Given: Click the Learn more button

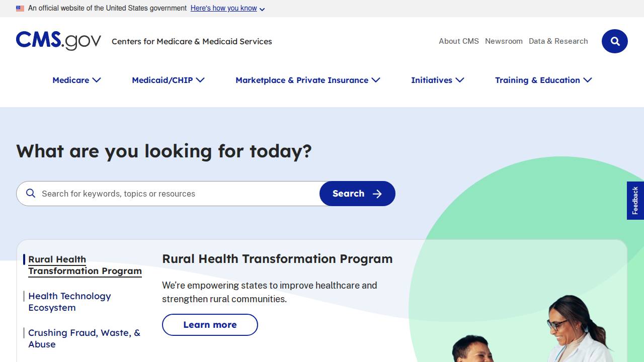Looking at the screenshot, I should 210,325.
